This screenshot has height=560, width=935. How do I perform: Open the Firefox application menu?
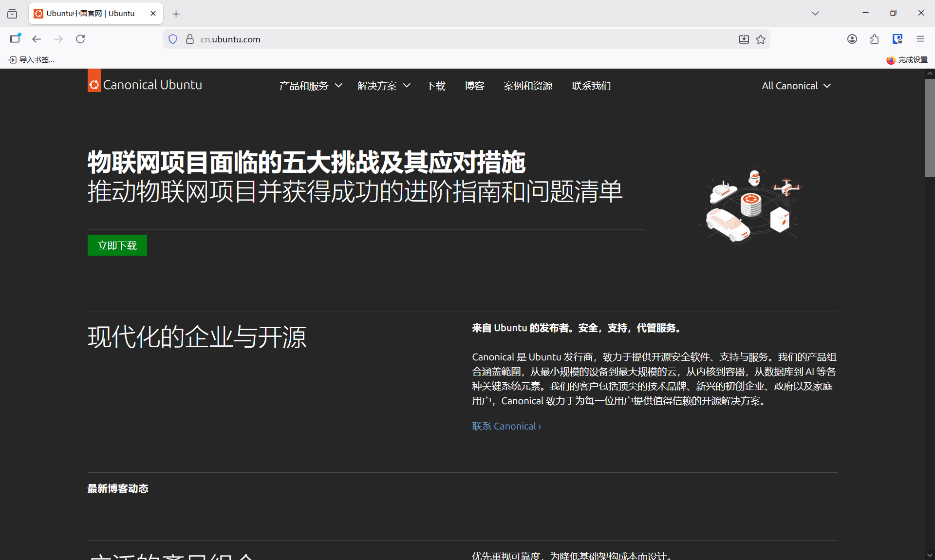(920, 39)
